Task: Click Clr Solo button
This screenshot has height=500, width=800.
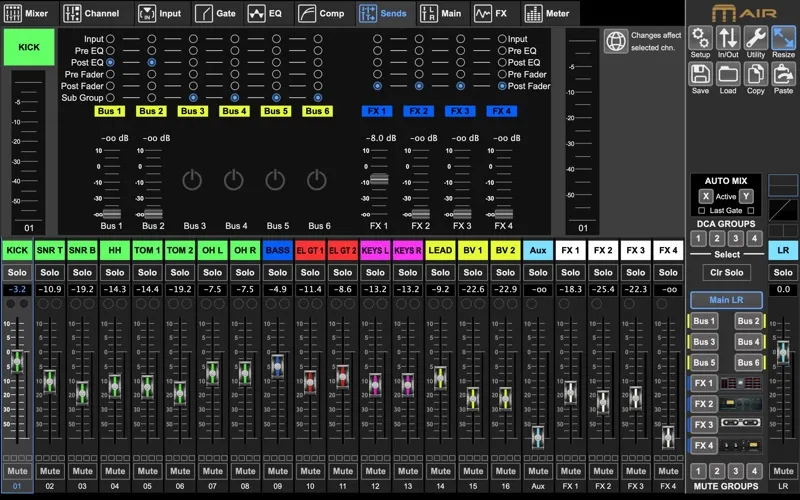Action: [x=727, y=272]
